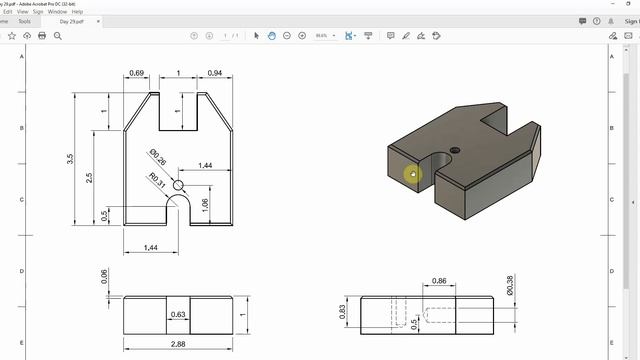Send file by email envelope icon
The width and height of the screenshot is (640, 360).
[628, 36]
